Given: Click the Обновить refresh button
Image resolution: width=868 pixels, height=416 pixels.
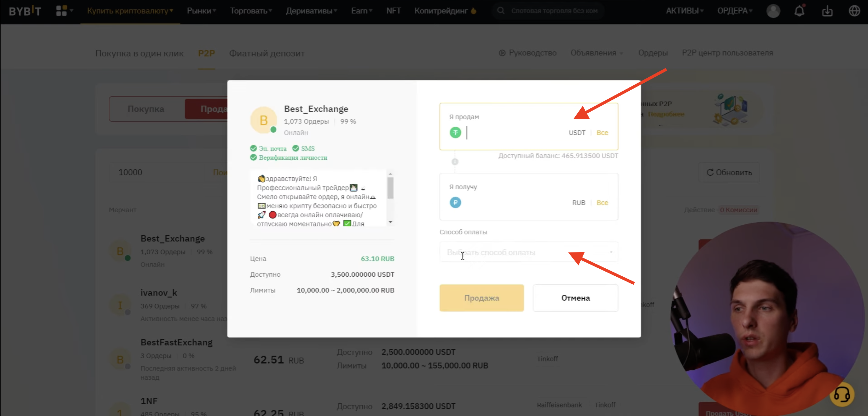Looking at the screenshot, I should tap(729, 172).
